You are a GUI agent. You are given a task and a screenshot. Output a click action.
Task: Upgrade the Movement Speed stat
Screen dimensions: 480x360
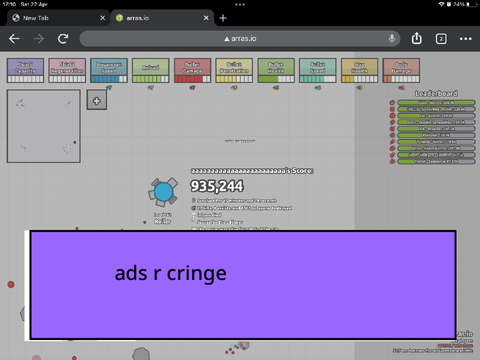[109, 70]
